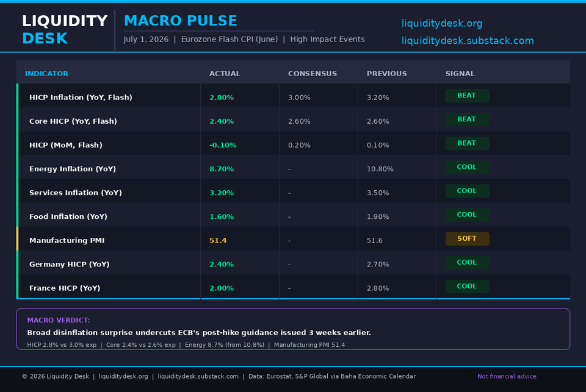Click the SOFT badge for Manufacturing PMI

pyautogui.click(x=467, y=238)
